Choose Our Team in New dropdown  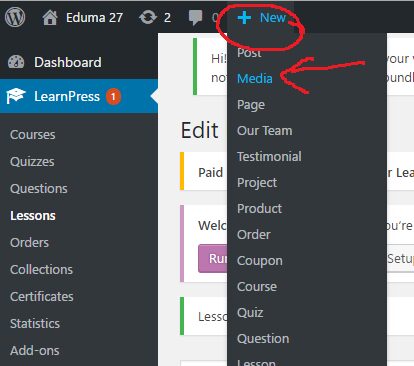point(264,131)
